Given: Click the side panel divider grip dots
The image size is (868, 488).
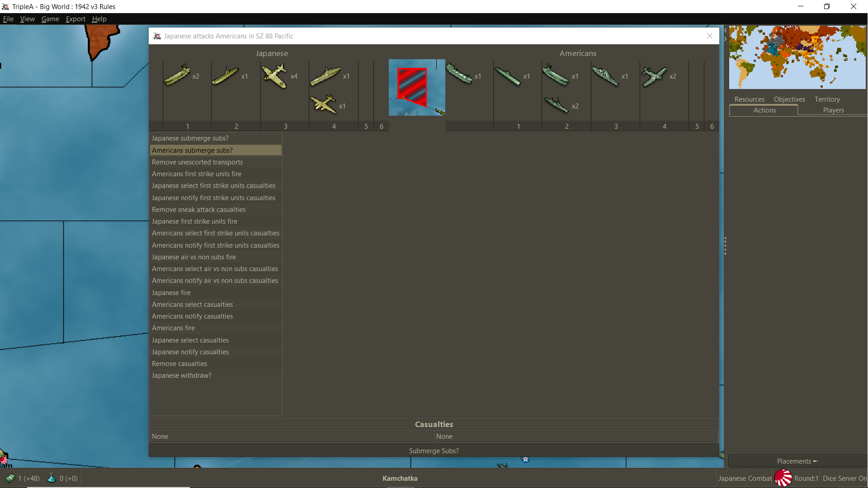Looking at the screenshot, I should point(725,246).
